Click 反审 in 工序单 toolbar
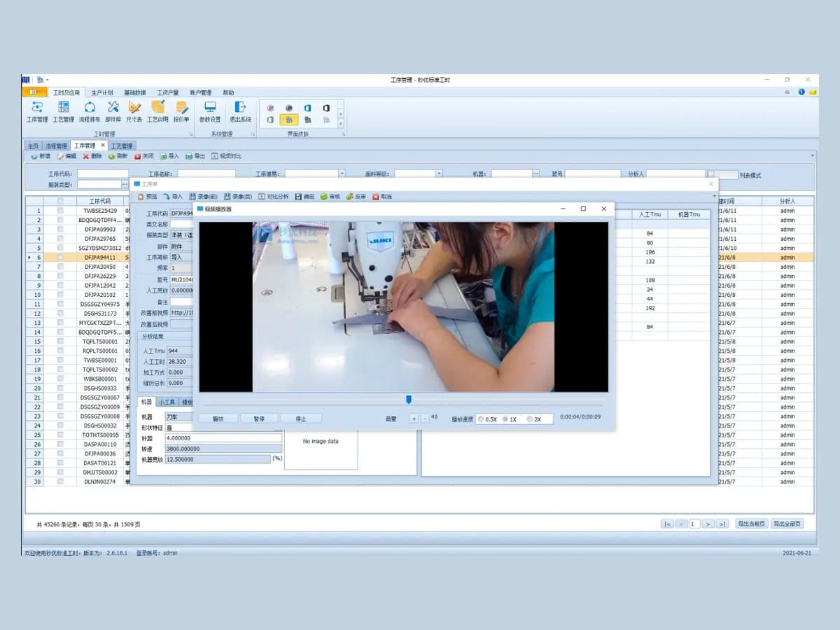Viewport: 840px width, 630px height. (x=356, y=197)
